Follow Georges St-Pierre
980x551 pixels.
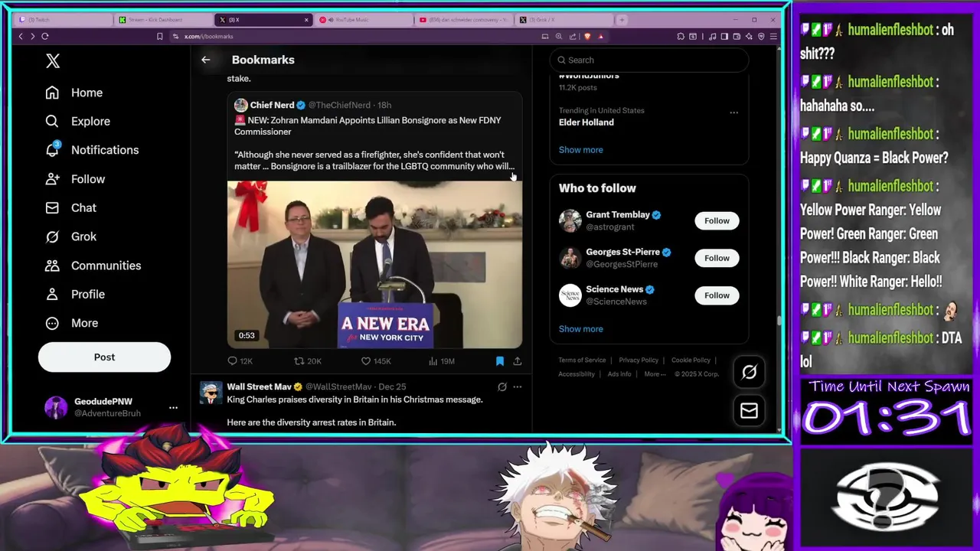click(x=717, y=258)
